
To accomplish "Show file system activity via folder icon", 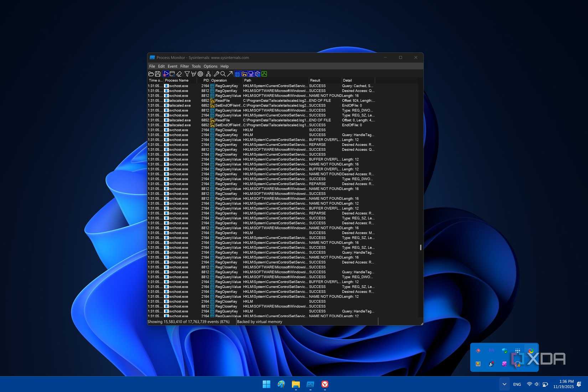I will click(x=244, y=74).
